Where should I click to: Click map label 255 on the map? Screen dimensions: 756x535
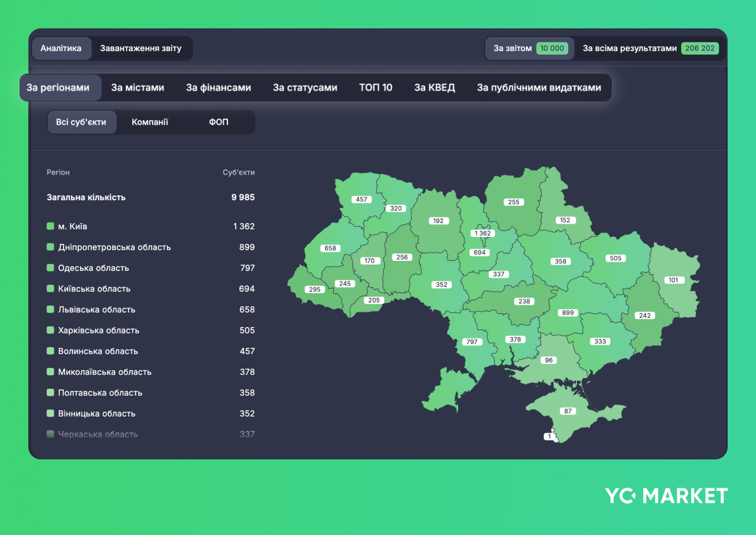pos(514,202)
